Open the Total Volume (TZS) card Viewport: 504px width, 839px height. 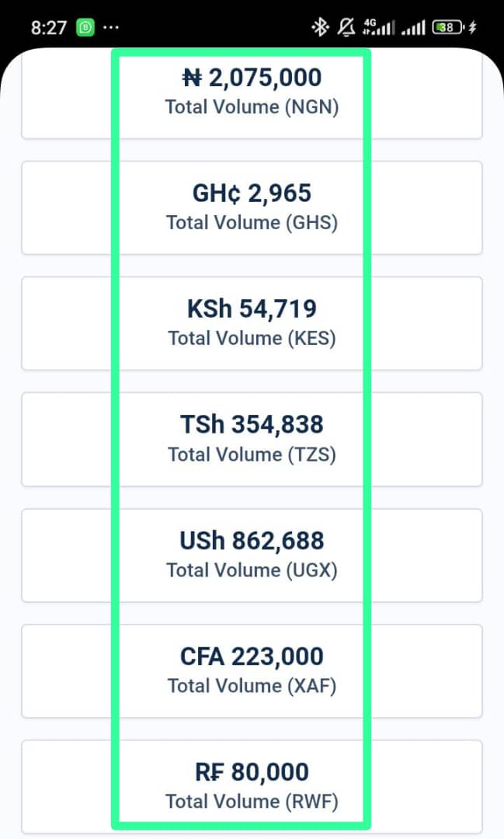(252, 439)
